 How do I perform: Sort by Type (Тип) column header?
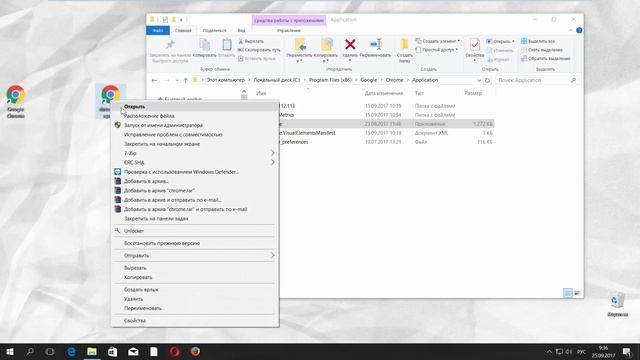[x=419, y=93]
